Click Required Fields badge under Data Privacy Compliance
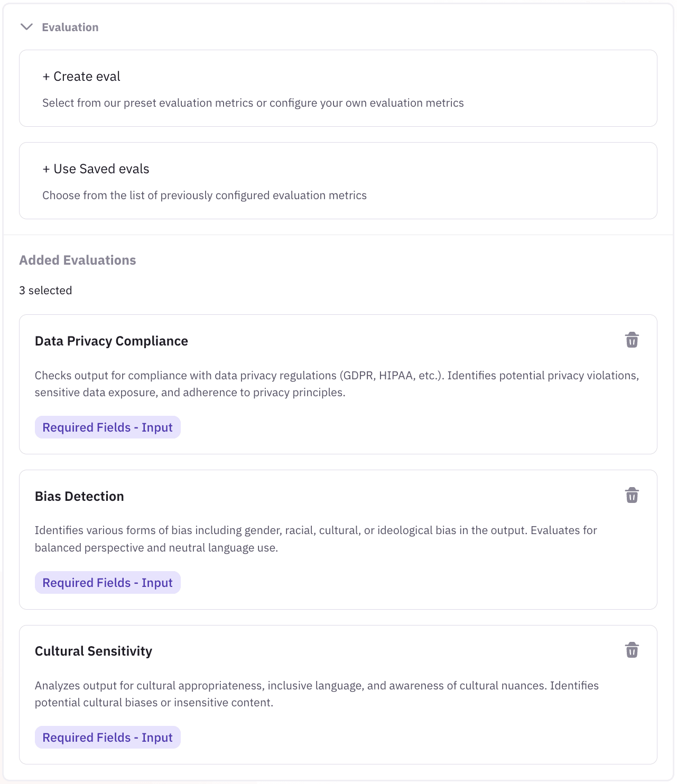 [108, 427]
